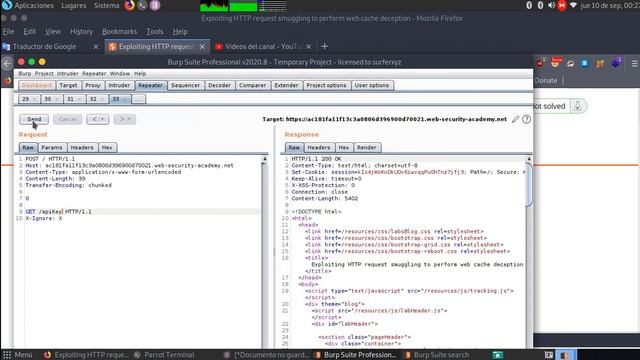Click the GET /apiKey line in request editor
This screenshot has height=360, width=640.
(x=142, y=211)
